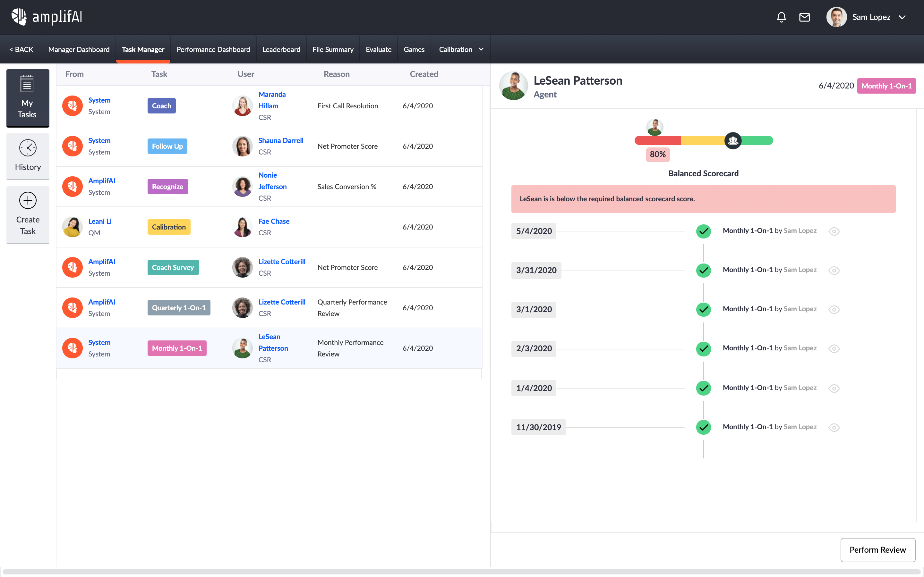Click the green checkmark for 5/4/2020

pyautogui.click(x=703, y=231)
